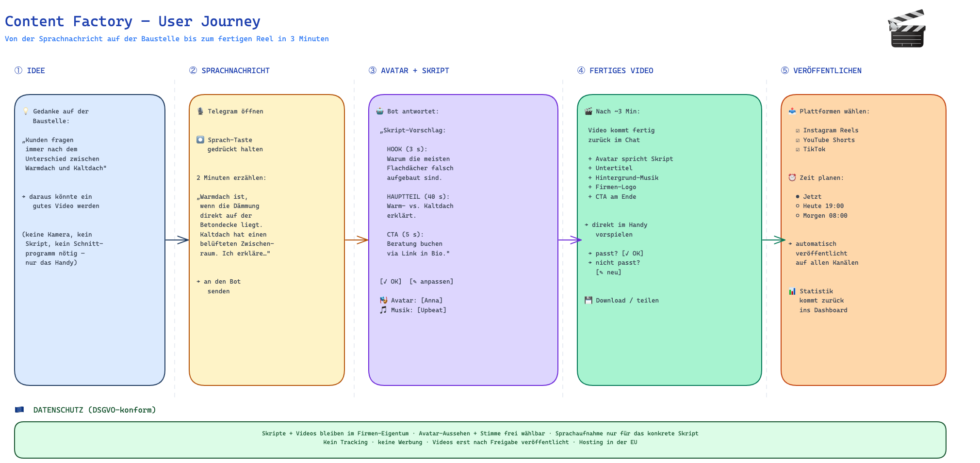Select the Morgen 08:00 radio option

coord(798,216)
